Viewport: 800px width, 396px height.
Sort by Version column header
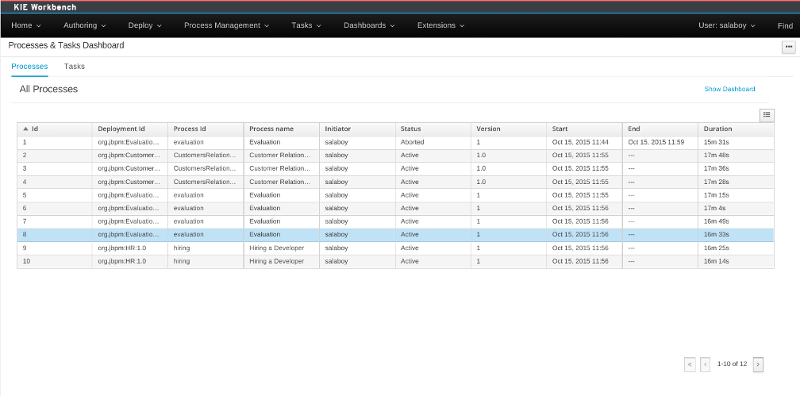point(488,129)
